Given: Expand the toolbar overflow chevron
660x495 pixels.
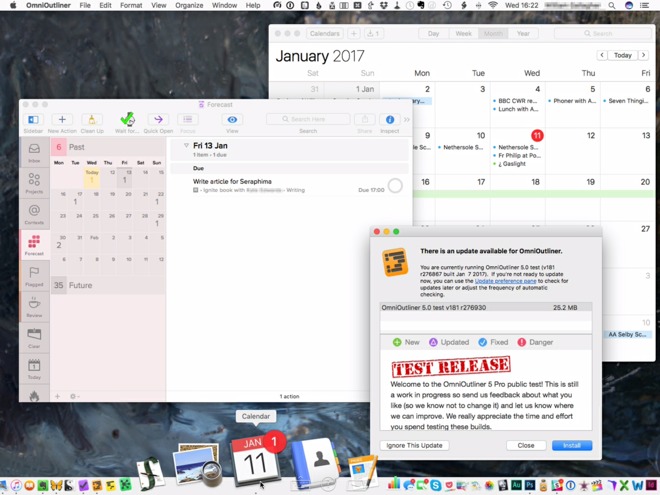Looking at the screenshot, I should [x=407, y=120].
